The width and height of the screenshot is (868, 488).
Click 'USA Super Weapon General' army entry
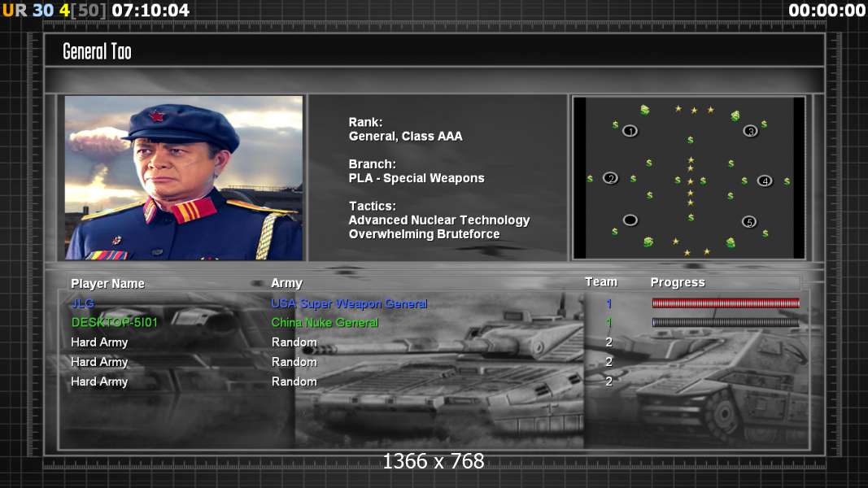(x=349, y=303)
